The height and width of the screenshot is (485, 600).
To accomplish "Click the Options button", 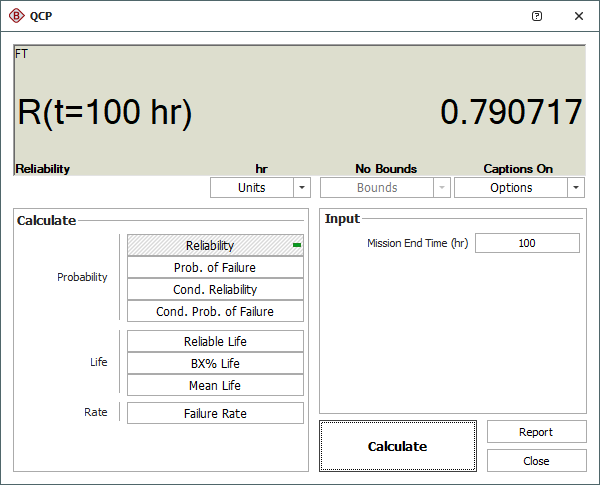I will click(x=510, y=188).
